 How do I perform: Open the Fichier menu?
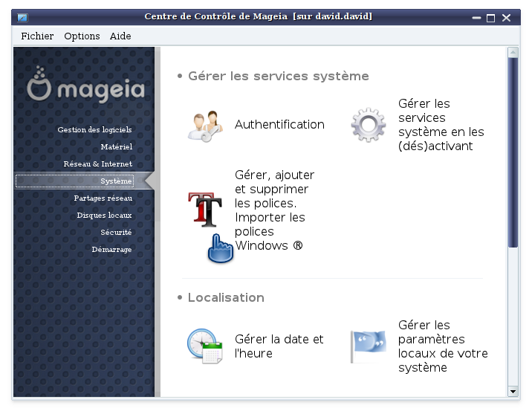coord(37,36)
